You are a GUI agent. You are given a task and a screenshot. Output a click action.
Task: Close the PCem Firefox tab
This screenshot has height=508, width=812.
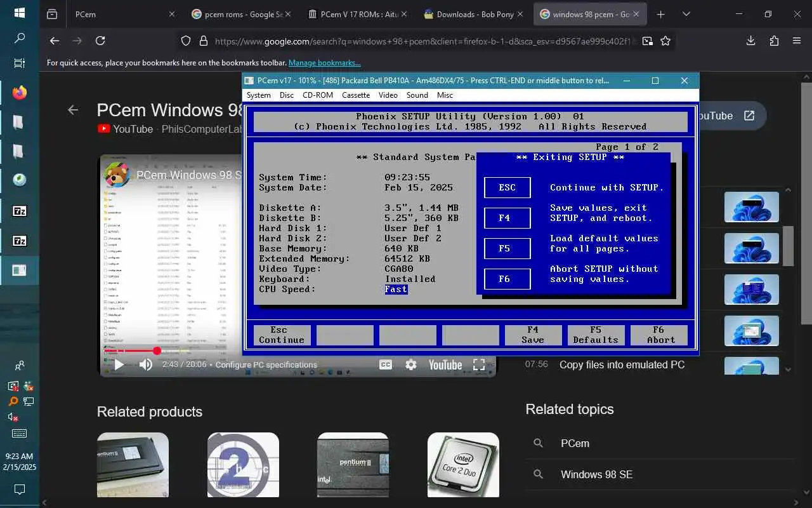click(171, 14)
